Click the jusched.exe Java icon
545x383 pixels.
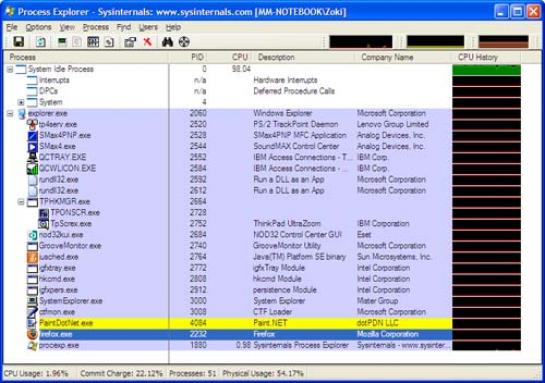(32, 257)
